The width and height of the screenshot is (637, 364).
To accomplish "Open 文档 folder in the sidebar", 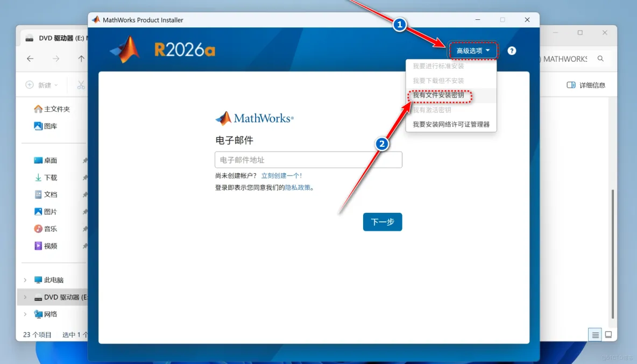I will point(46,195).
